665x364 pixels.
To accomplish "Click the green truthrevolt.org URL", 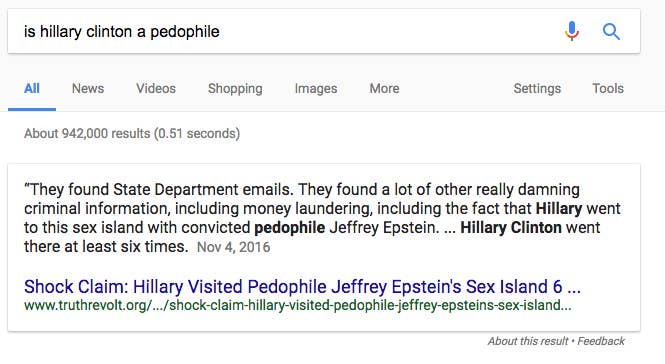I will tap(297, 305).
